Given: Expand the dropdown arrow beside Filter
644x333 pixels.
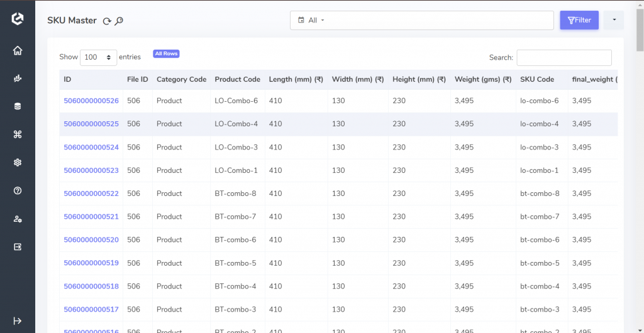Looking at the screenshot, I should pos(614,20).
